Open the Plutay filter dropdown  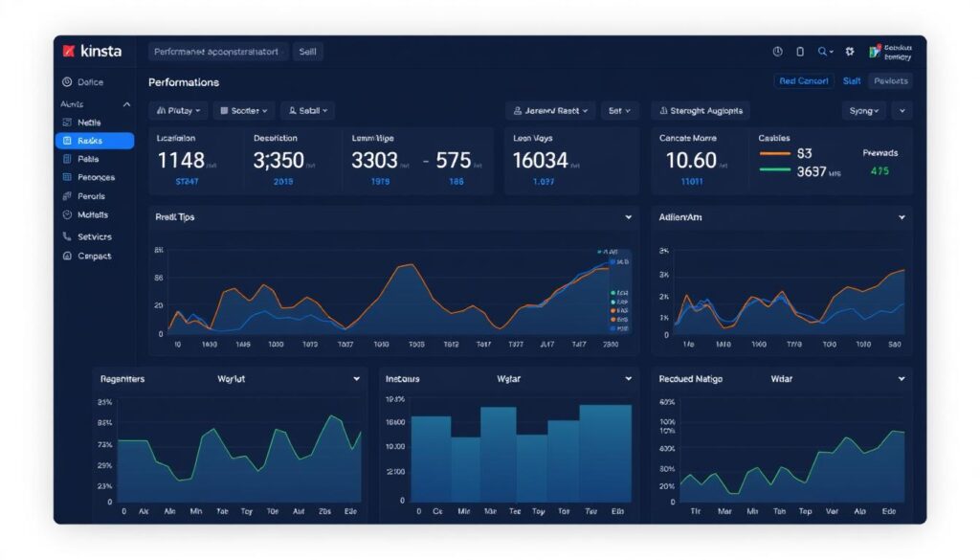click(x=177, y=110)
